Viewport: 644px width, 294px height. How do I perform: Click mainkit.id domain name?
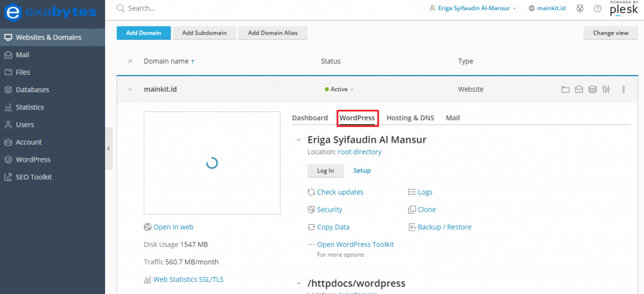160,89
